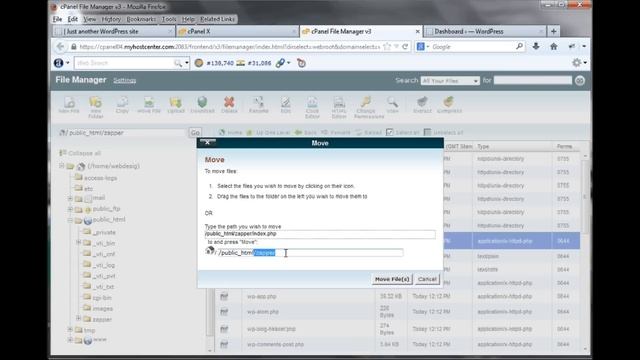Click the Go button beside path
Viewport: 640px width, 360px height.
click(195, 133)
